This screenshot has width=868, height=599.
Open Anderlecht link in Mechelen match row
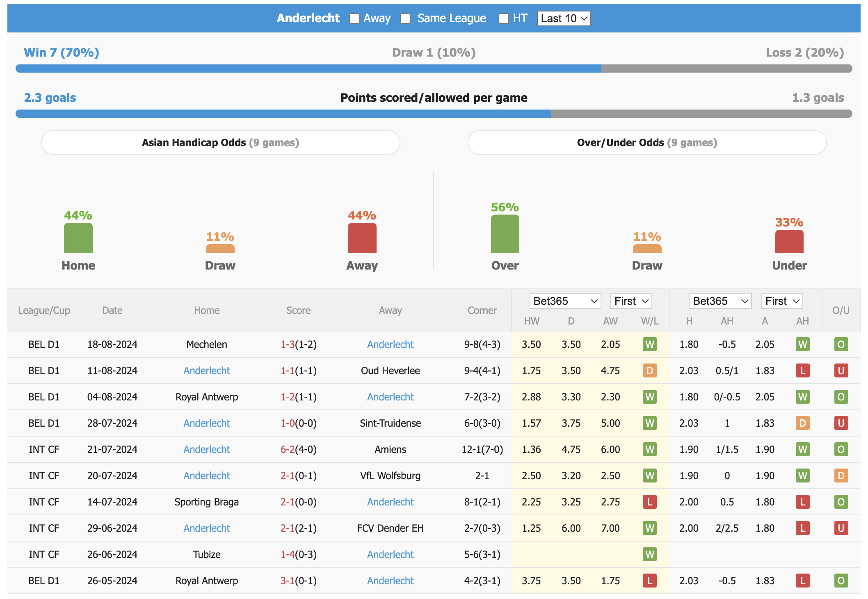[x=390, y=344]
